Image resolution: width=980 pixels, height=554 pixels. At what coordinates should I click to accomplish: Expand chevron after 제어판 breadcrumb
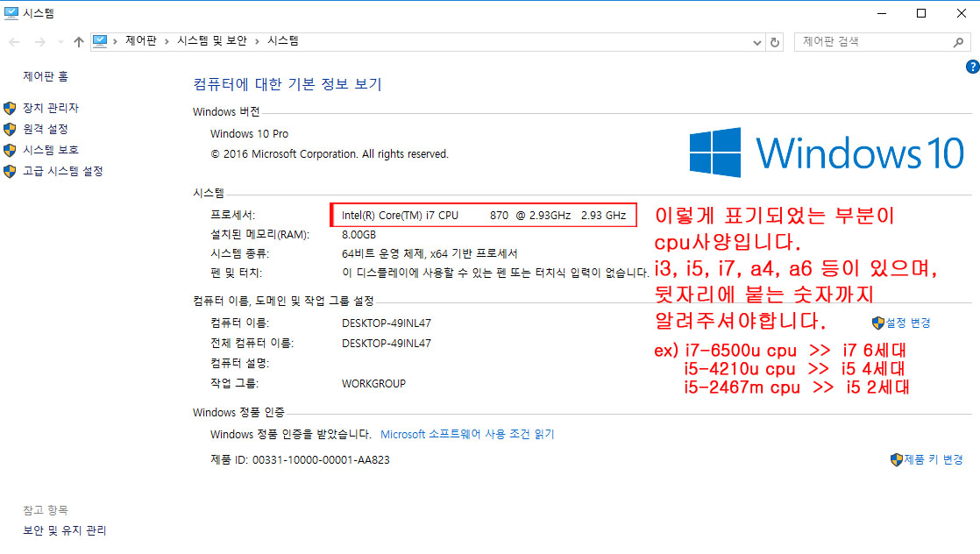tap(167, 41)
